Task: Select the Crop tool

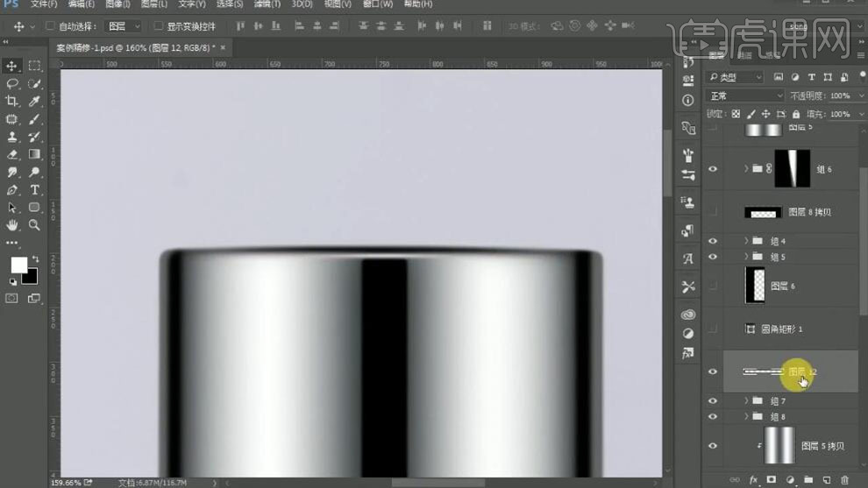Action: [11, 102]
